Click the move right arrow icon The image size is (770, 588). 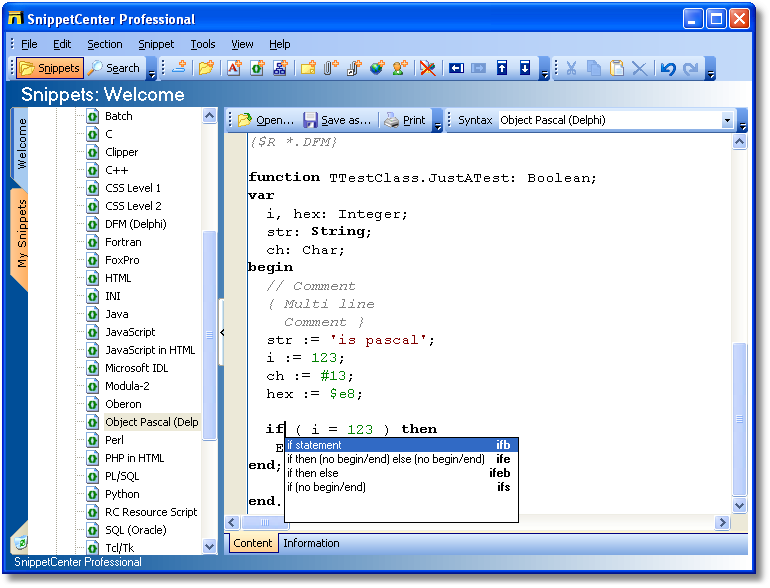click(479, 68)
